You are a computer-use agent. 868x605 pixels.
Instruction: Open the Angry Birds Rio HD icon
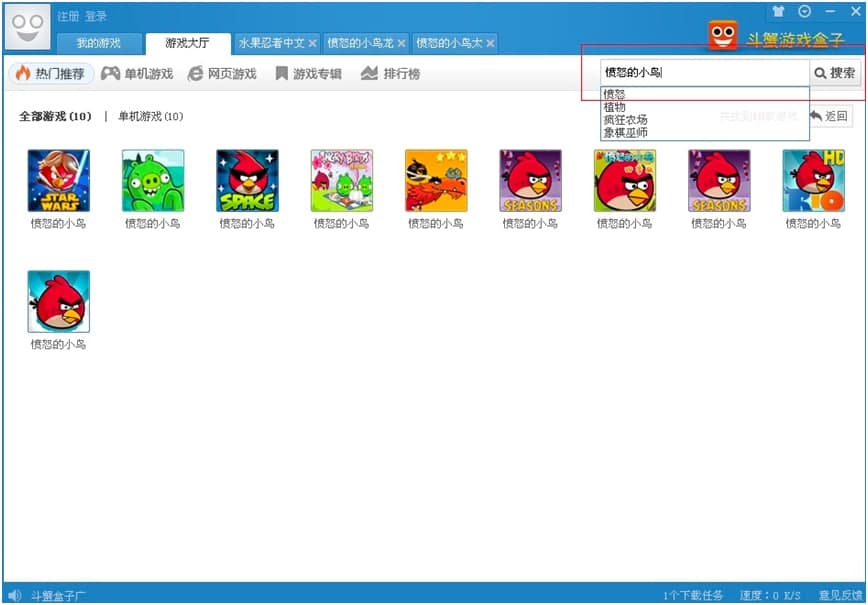(x=814, y=180)
